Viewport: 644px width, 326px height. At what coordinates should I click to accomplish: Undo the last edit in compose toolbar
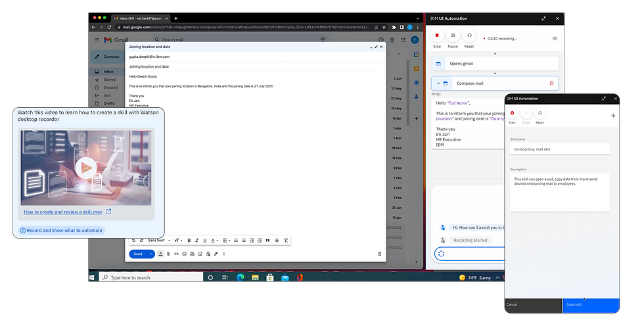point(133,241)
